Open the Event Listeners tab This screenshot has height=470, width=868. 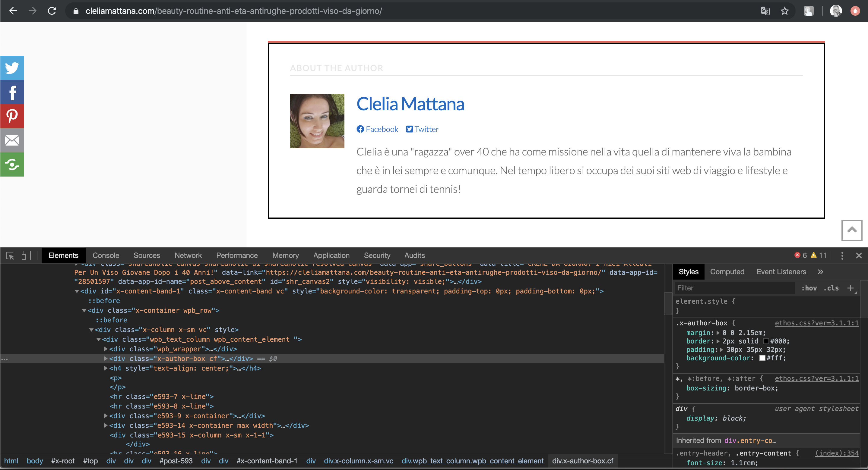pos(781,272)
